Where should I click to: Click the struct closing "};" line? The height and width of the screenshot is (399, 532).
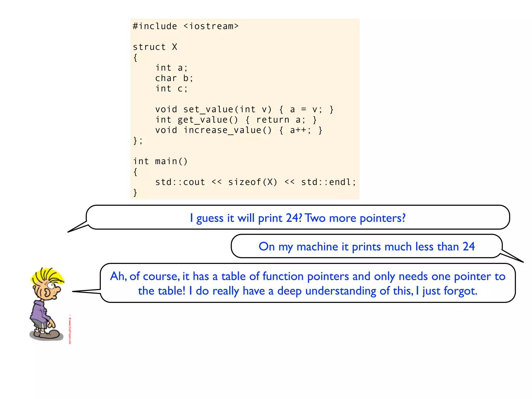tap(138, 141)
